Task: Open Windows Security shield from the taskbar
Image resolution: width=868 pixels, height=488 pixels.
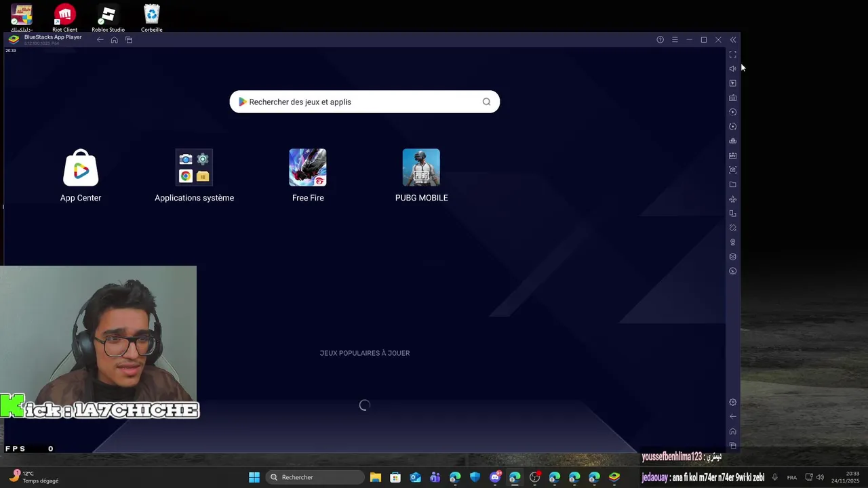Action: click(x=475, y=477)
